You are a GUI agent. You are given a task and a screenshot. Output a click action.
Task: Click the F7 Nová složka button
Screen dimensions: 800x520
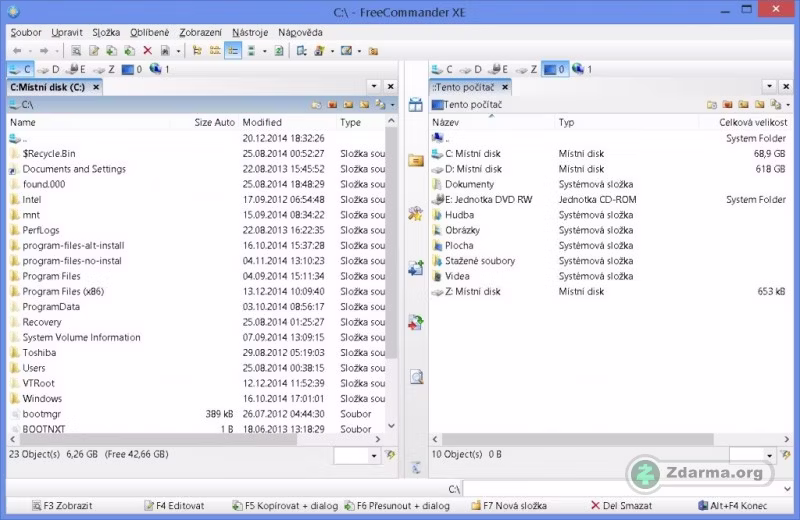tap(509, 506)
